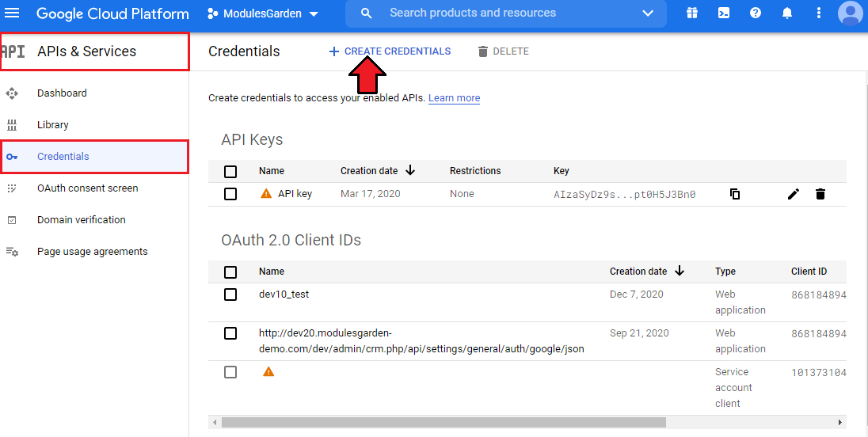Click the Page usage agreements icon

pos(12,252)
